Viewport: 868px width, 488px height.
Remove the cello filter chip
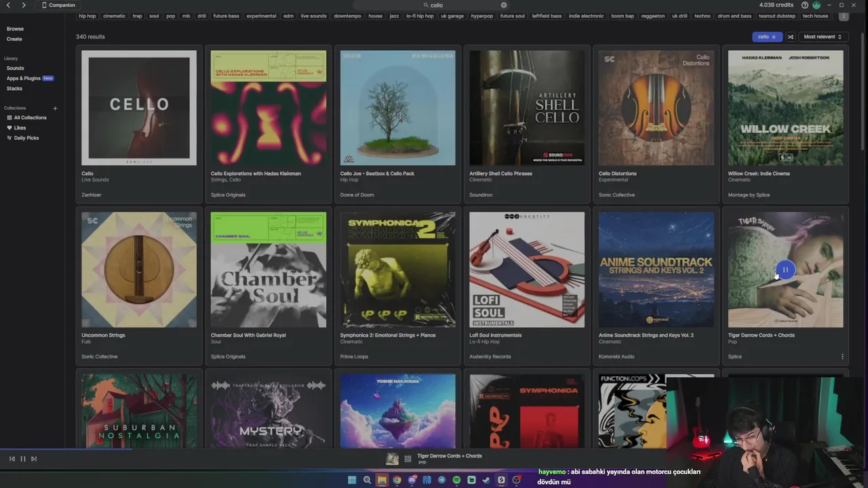pos(773,37)
